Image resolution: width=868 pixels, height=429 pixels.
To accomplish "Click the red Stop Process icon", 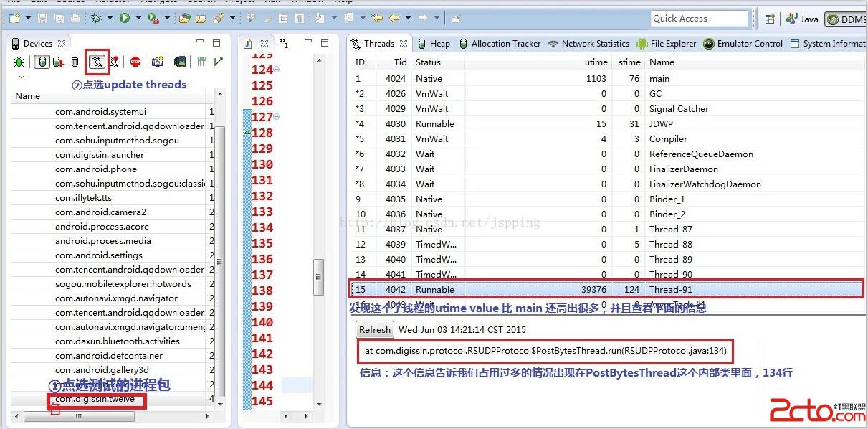I will tap(135, 62).
